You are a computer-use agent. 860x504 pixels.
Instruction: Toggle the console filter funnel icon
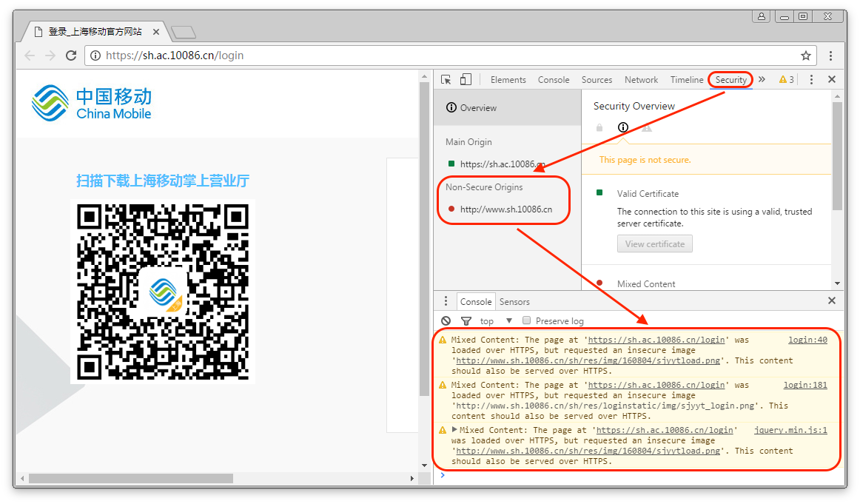(x=466, y=320)
